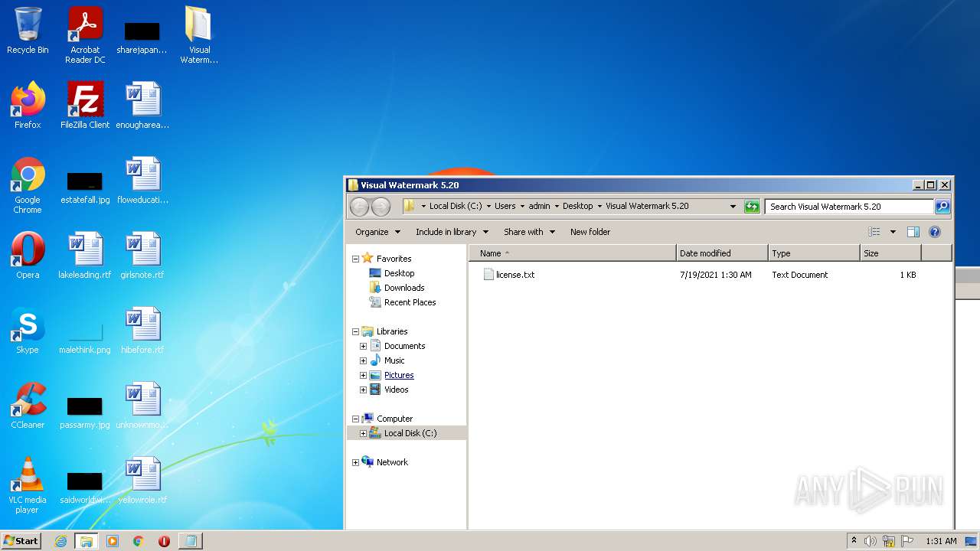Open the Opera desktop shortcut
This screenshot has width=980, height=551.
pyautogui.click(x=28, y=256)
